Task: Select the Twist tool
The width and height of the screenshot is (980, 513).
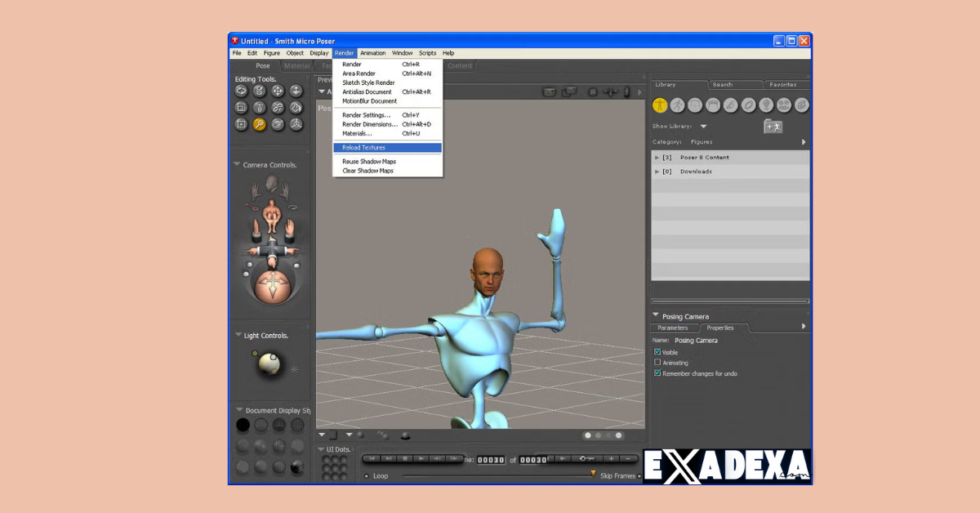Action: 259,91
